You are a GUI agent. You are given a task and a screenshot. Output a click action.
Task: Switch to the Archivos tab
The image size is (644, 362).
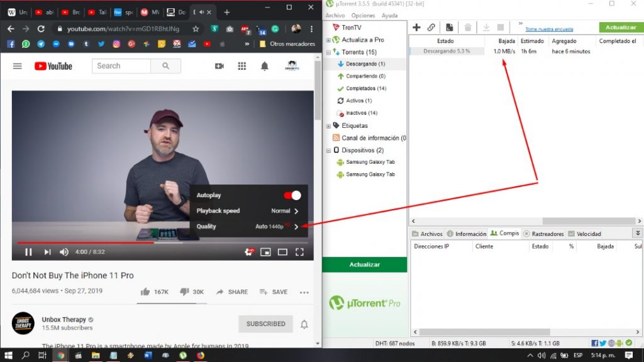(427, 234)
